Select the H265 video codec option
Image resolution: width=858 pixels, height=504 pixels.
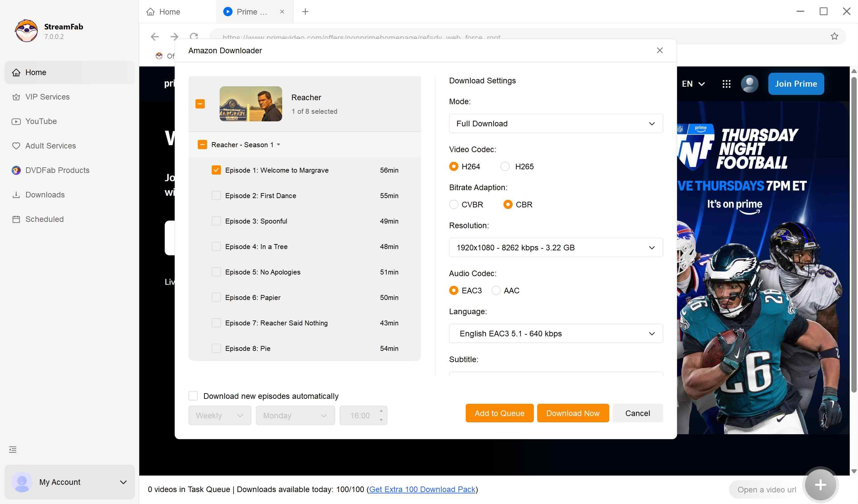pos(505,166)
